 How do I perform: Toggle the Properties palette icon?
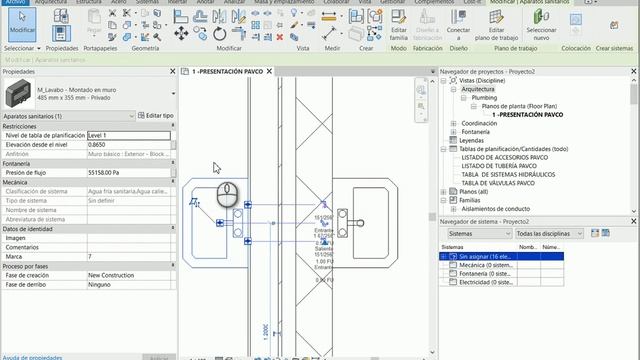coord(61,33)
